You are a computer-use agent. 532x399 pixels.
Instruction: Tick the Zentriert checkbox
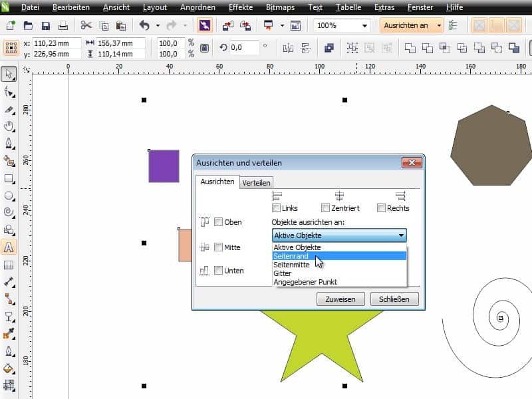click(325, 208)
